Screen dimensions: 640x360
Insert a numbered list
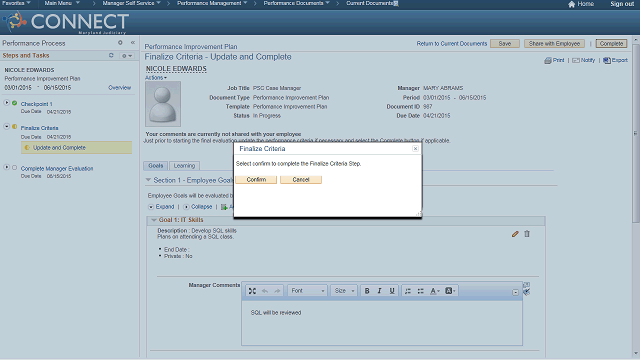coord(408,291)
